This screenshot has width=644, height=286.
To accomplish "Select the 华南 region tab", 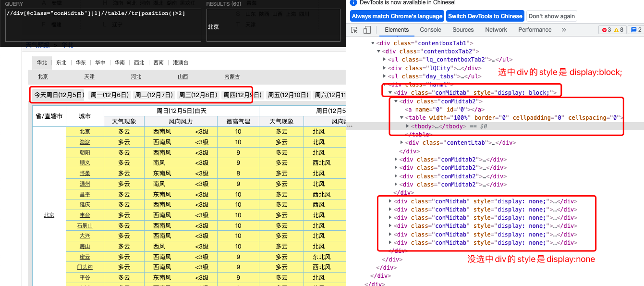I will [120, 62].
